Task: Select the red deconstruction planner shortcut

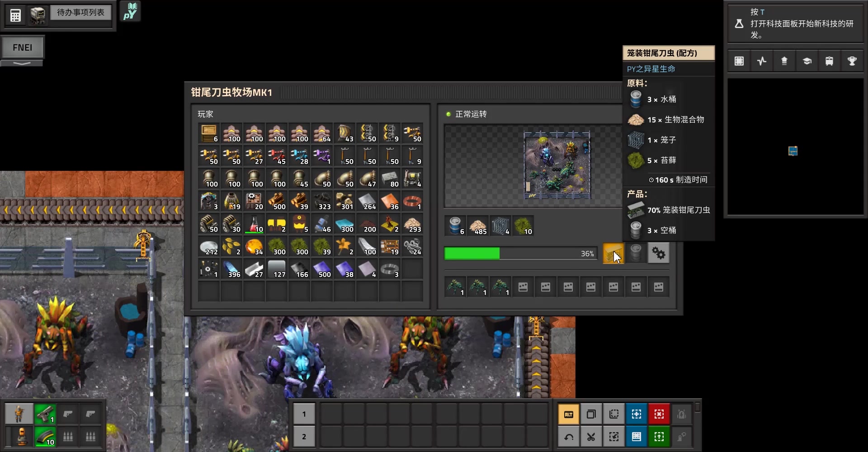Action: coord(659,414)
